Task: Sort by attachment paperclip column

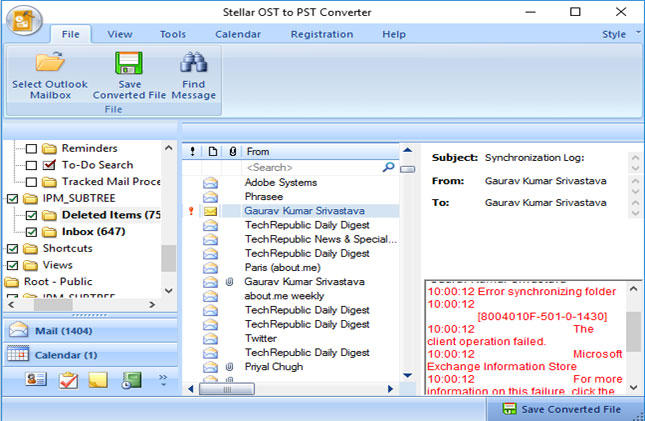Action: [x=232, y=151]
